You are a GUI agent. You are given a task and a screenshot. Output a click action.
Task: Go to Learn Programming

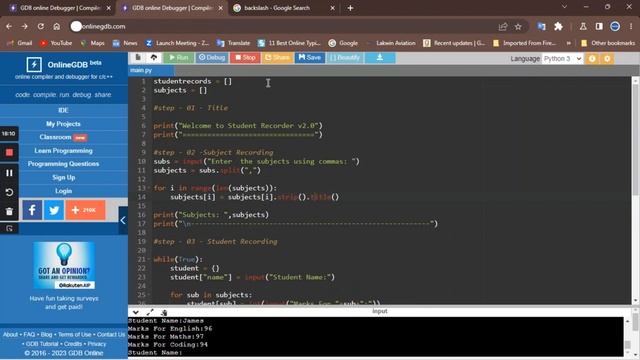[63, 151]
